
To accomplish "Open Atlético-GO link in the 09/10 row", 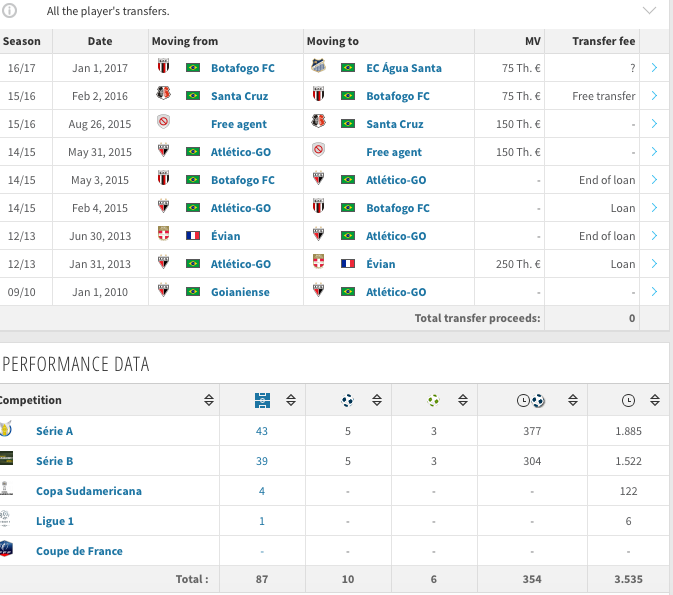I will click(x=396, y=292).
